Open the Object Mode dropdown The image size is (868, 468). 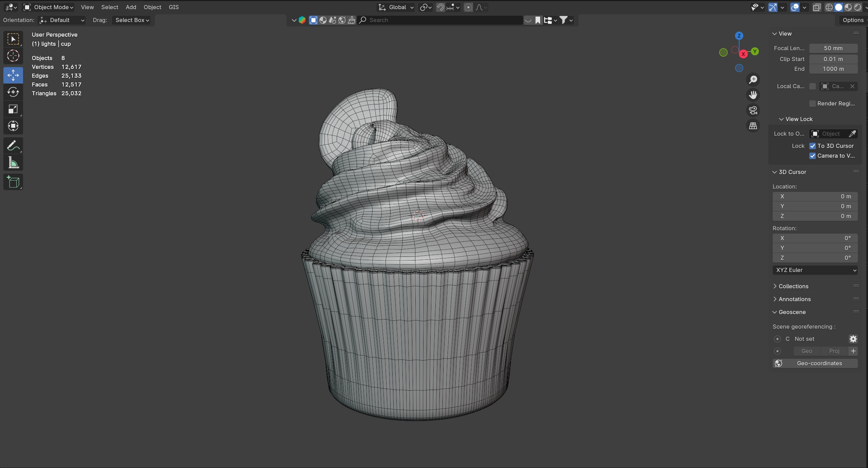(49, 7)
